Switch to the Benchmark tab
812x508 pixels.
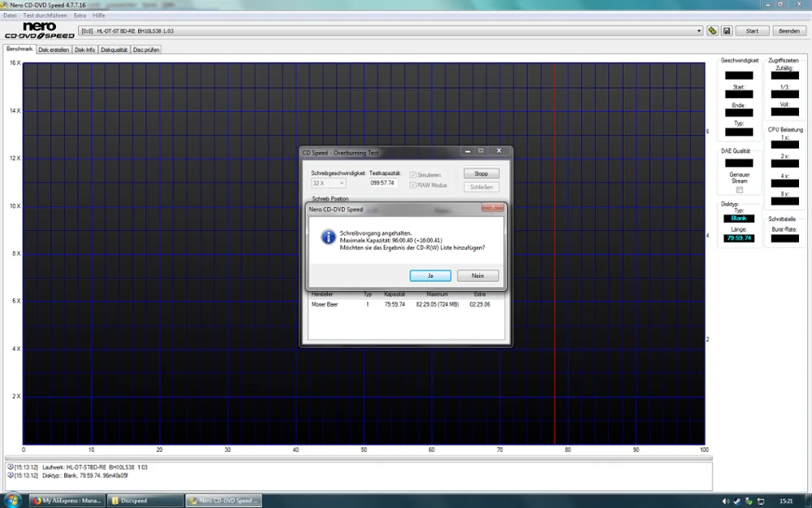(x=19, y=49)
